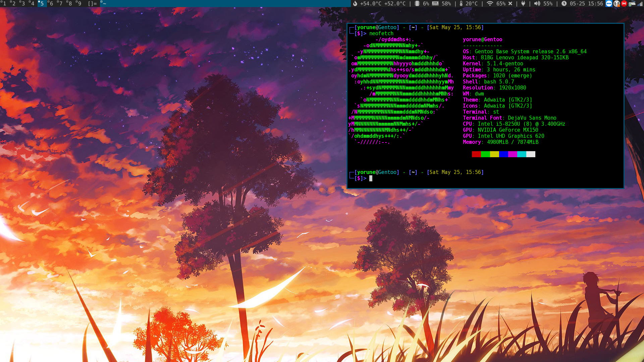Viewport: 644px width, 362px height.
Task: Switch to dwm tag 6
Action: point(51,4)
